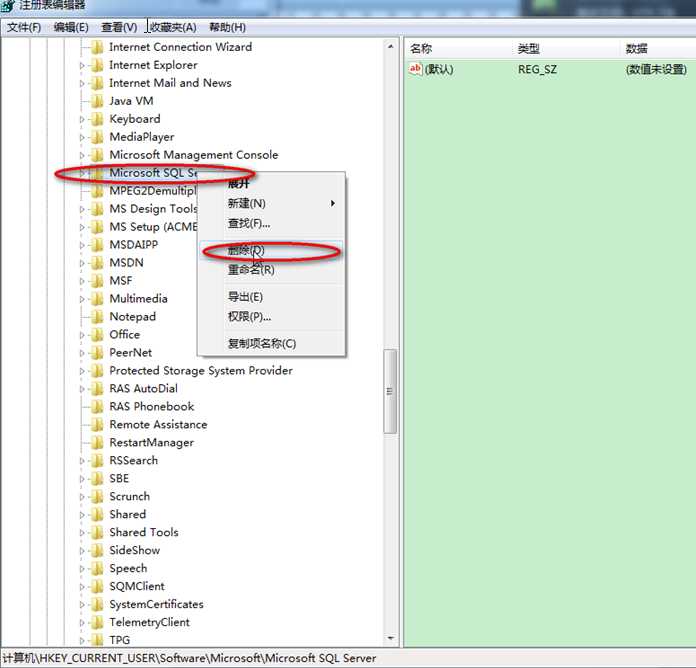
Task: Click the MediaPlayer folder icon
Action: (97, 137)
